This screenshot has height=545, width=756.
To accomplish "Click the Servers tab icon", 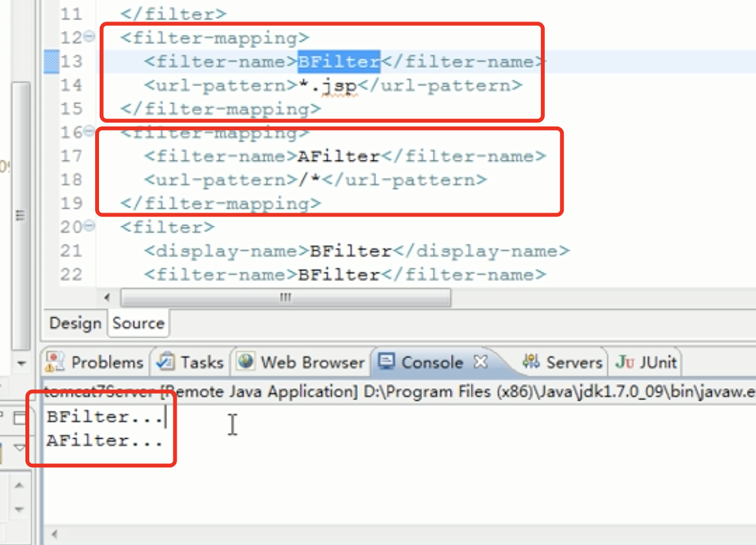I will 531,361.
